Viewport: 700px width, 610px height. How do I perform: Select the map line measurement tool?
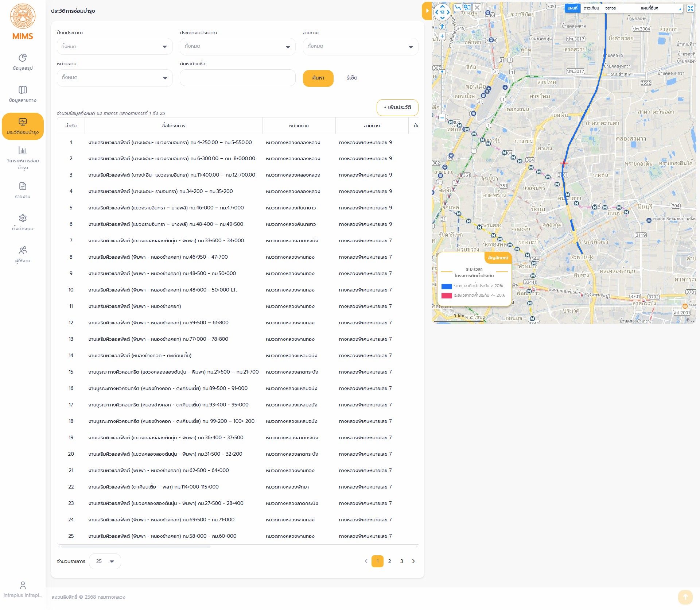point(458,7)
